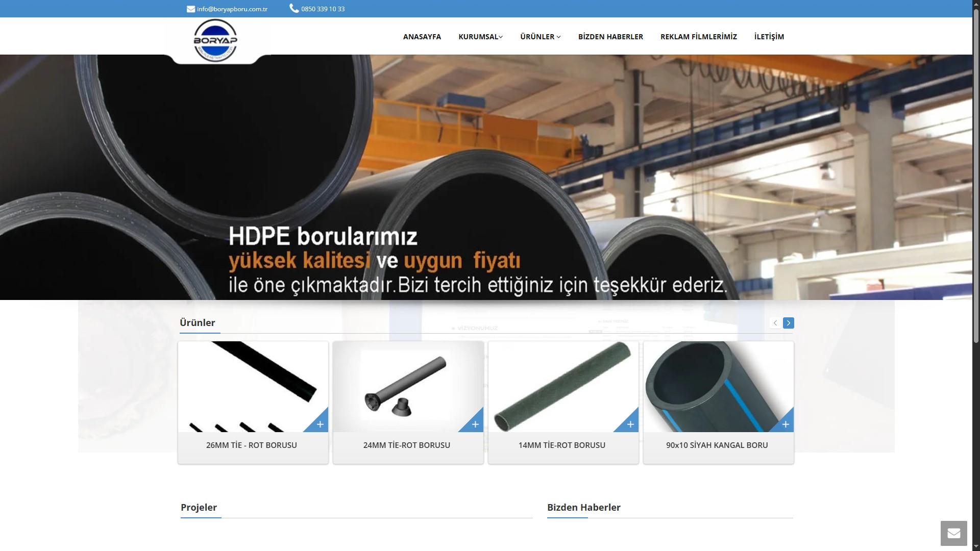Click the phone icon beside 0850 number
980x551 pixels.
[x=294, y=8]
